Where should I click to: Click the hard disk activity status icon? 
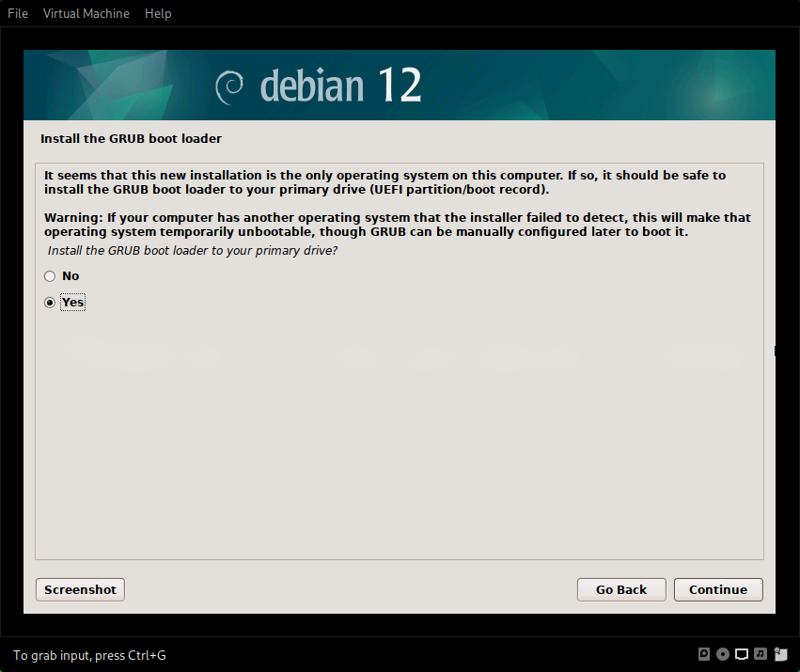703,653
